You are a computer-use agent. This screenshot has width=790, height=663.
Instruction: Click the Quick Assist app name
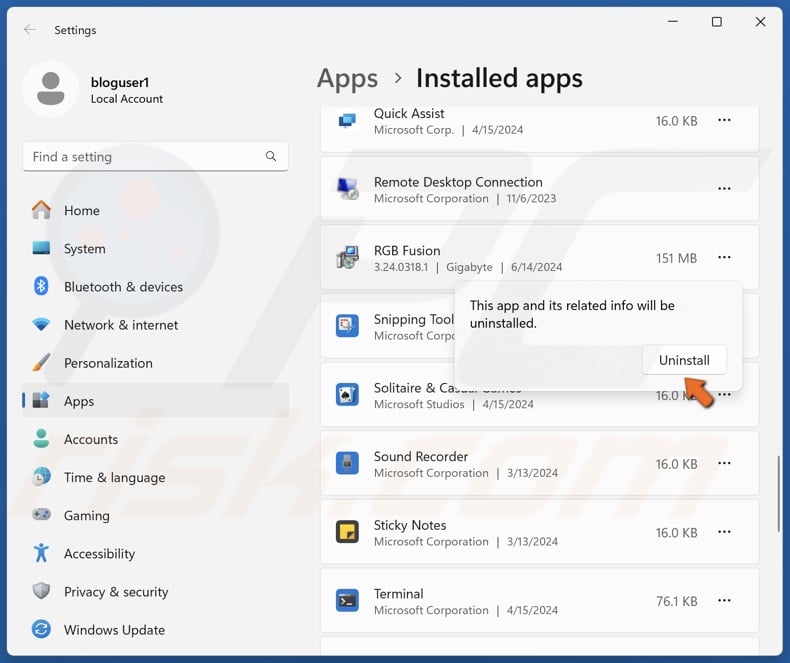[409, 114]
